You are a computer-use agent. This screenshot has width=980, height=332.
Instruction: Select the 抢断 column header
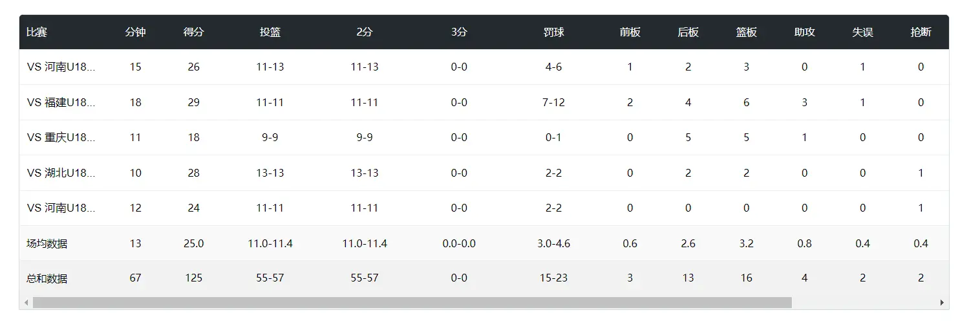point(921,32)
